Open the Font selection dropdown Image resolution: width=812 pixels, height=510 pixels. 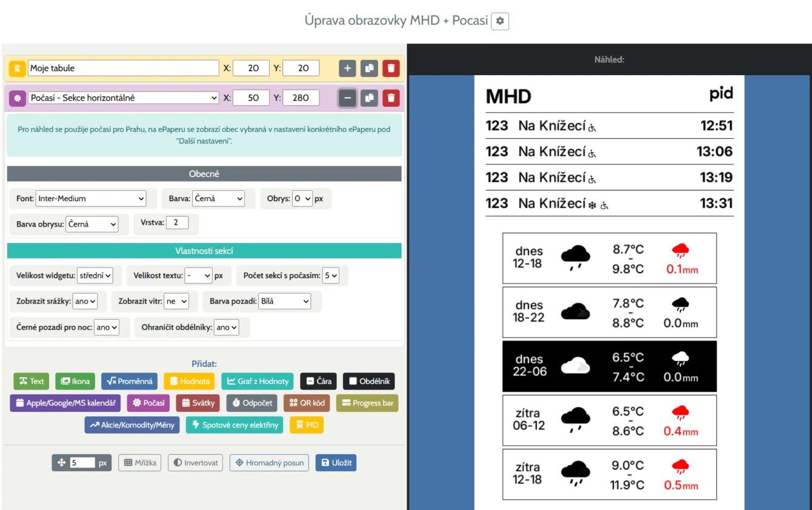[x=91, y=198]
